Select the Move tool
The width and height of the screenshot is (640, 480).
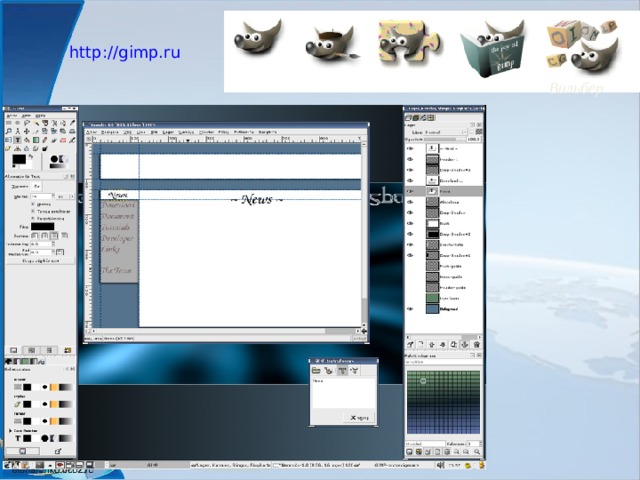[x=27, y=131]
